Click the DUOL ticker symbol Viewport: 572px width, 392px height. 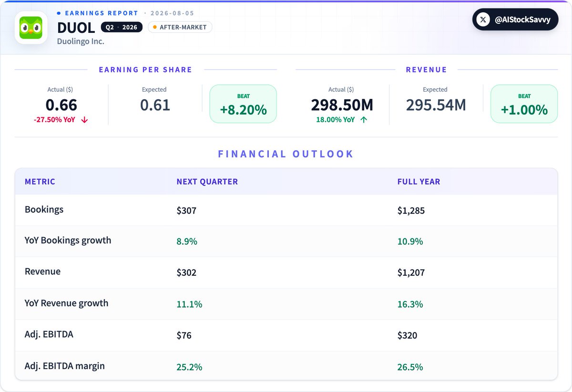[76, 28]
